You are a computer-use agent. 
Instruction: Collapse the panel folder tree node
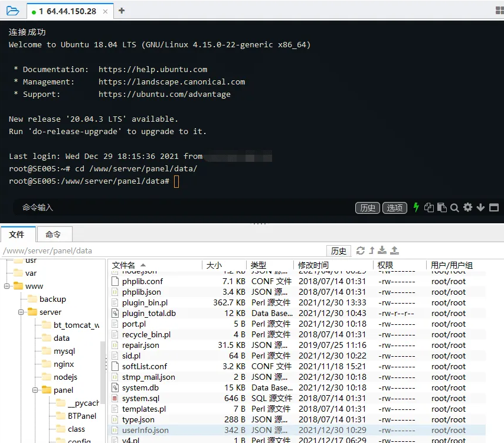pyautogui.click(x=35, y=390)
